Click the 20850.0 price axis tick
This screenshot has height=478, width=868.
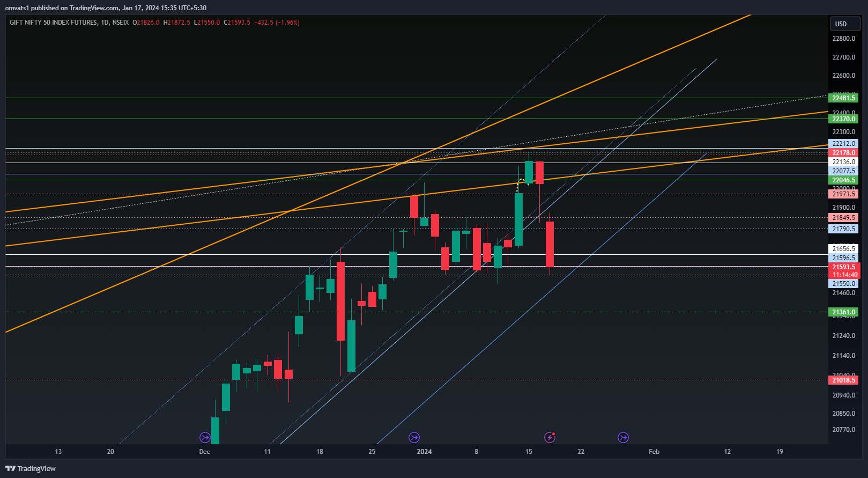[x=843, y=414]
